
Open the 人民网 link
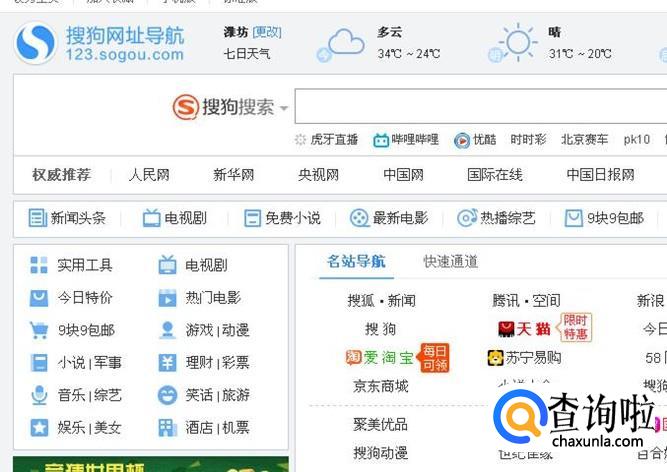pyautogui.click(x=149, y=175)
